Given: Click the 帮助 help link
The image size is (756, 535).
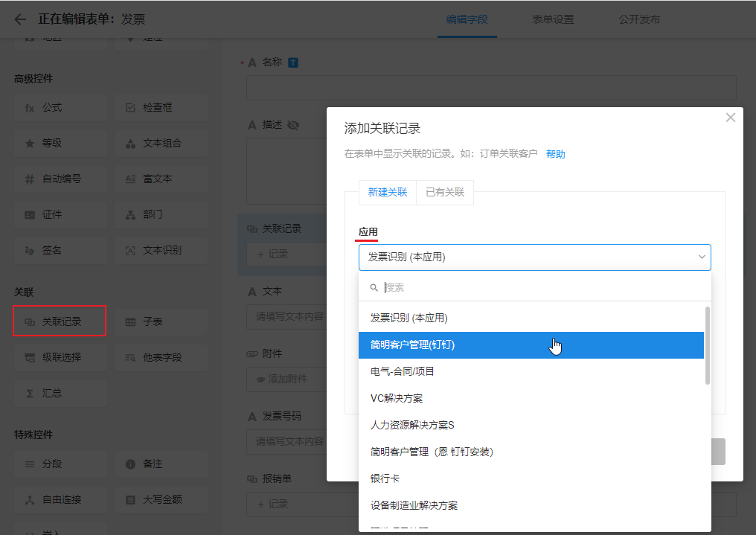Looking at the screenshot, I should pyautogui.click(x=555, y=154).
